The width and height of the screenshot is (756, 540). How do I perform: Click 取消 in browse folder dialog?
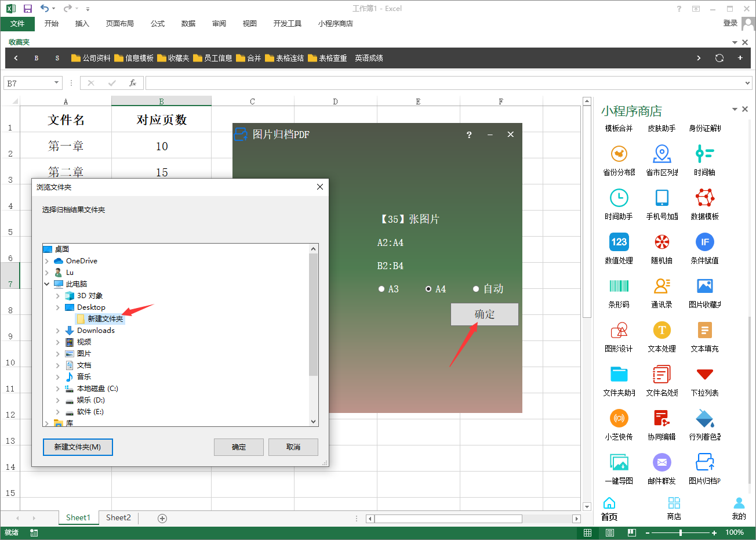click(293, 447)
